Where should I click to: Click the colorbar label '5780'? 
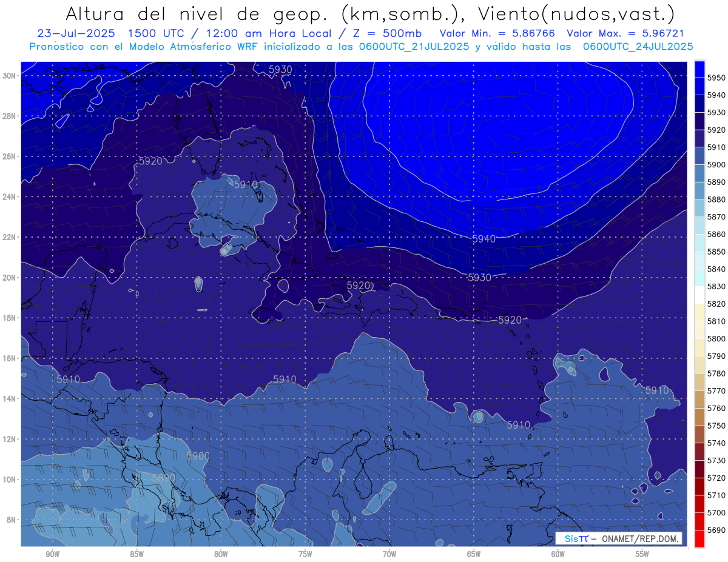click(x=716, y=373)
